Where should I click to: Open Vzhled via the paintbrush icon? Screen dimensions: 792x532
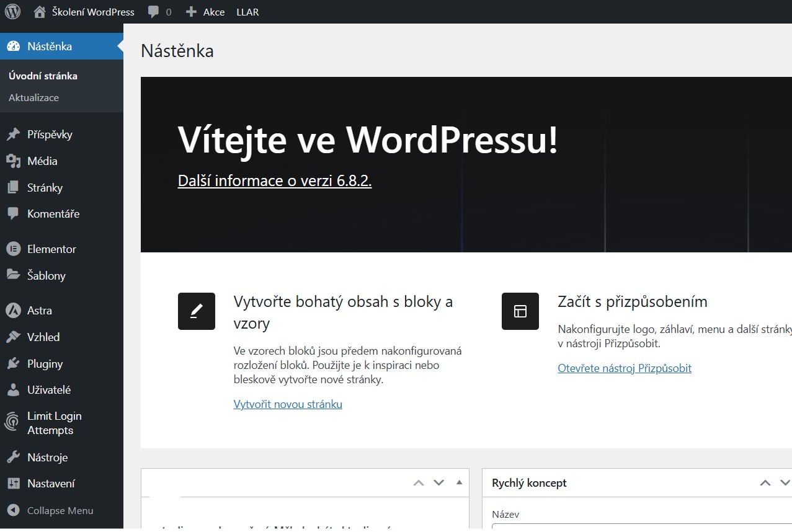12,337
